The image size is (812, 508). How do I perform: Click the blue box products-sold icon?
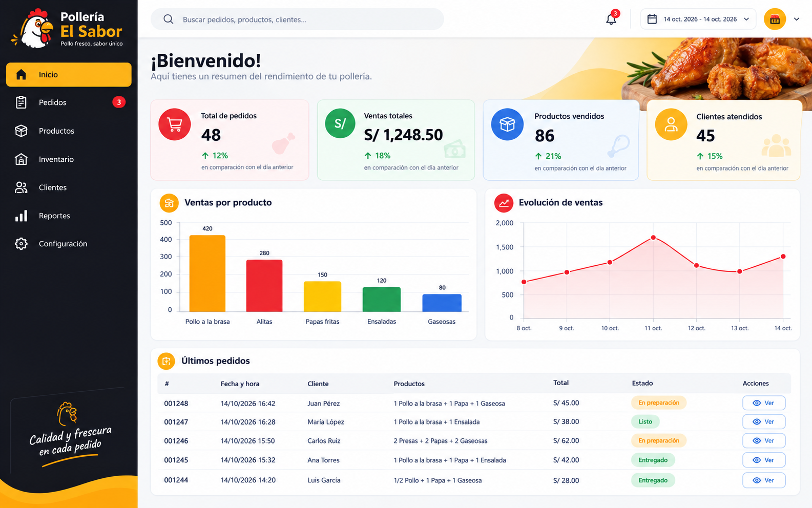(x=507, y=124)
